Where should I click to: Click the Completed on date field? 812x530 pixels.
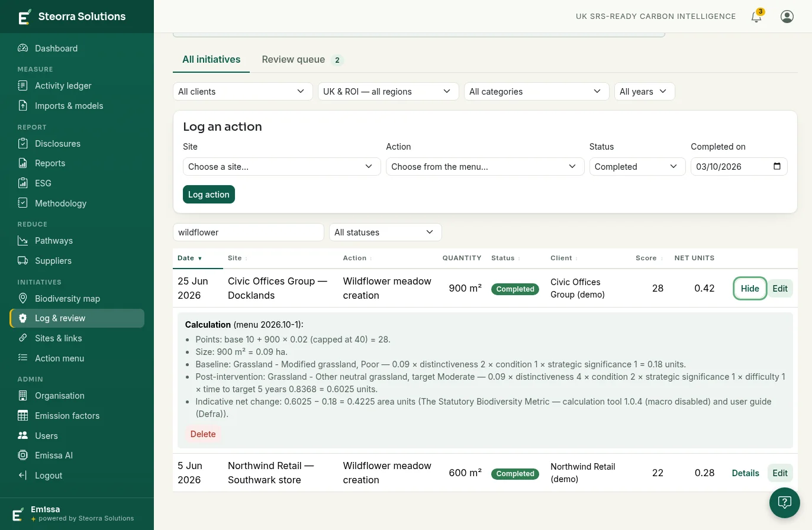(739, 167)
